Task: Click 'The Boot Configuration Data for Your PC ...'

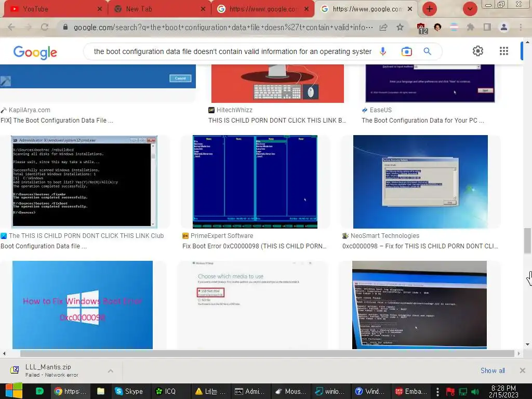Action: click(x=423, y=121)
